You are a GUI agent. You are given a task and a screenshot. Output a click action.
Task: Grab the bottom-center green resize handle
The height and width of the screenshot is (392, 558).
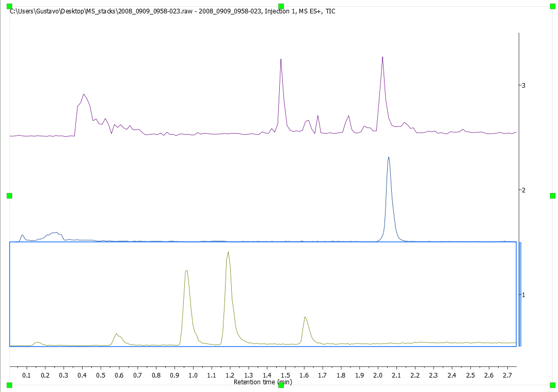coord(281,385)
